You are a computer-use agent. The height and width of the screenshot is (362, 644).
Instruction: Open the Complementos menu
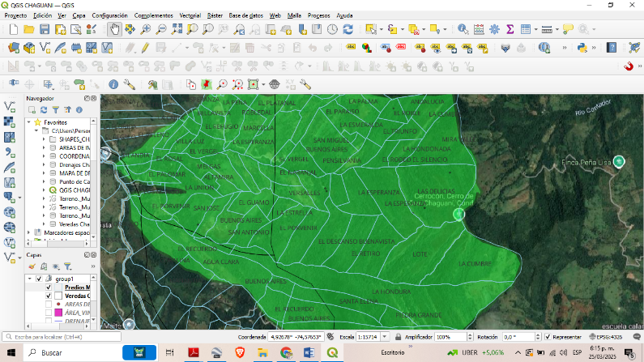[x=152, y=15]
